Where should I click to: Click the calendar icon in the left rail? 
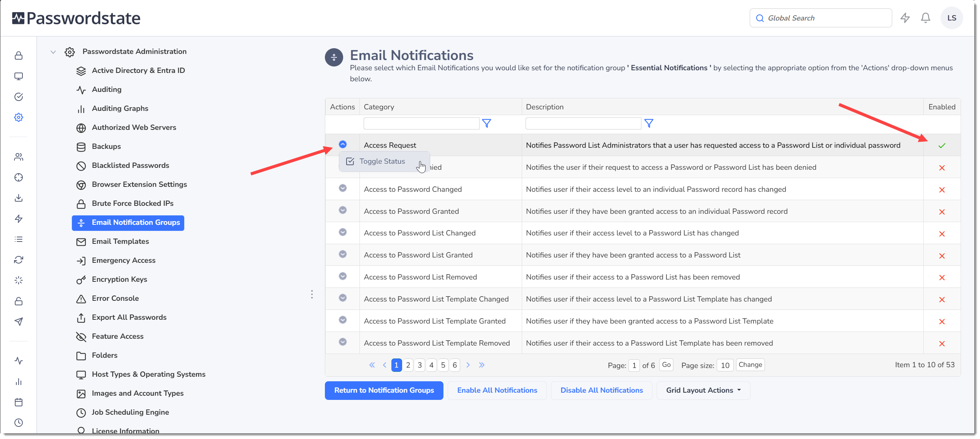coord(18,402)
